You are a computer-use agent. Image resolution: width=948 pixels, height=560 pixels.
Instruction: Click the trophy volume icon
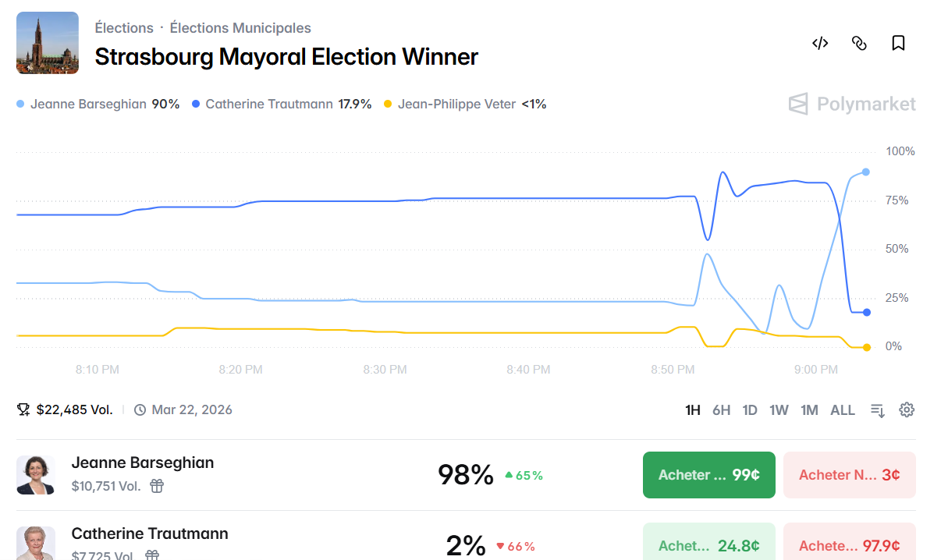(23, 409)
